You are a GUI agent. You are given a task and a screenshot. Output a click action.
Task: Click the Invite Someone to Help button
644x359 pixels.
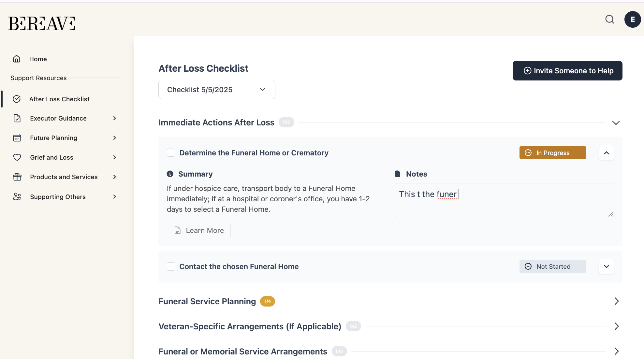tap(567, 71)
